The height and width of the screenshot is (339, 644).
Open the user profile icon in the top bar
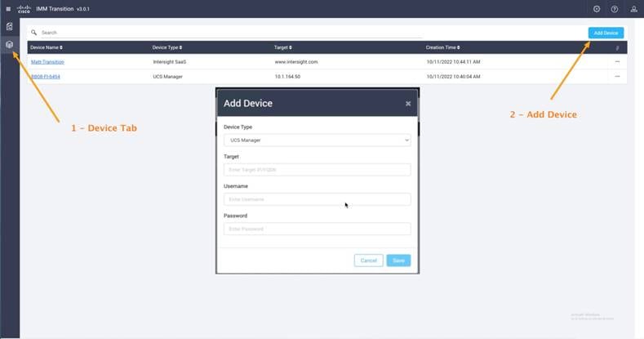633,9
